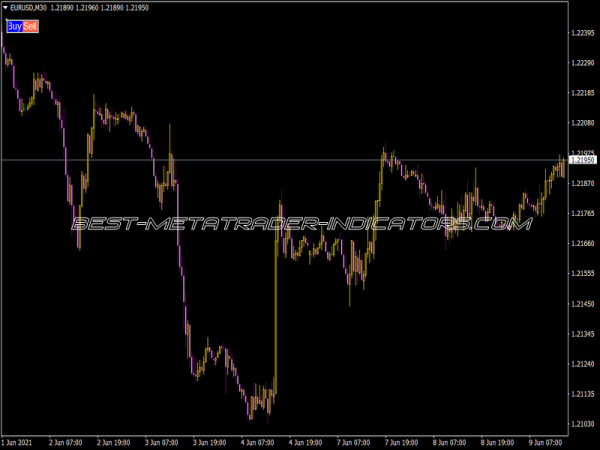Open the chart dropdown arrow beside EURUSD,M30
The image size is (600, 450).
pos(5,9)
